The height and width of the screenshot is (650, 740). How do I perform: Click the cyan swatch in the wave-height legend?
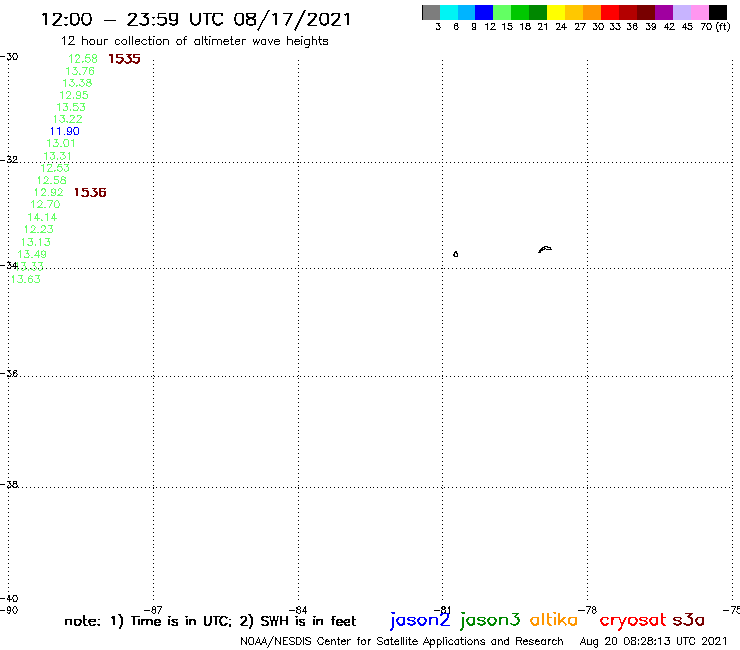(449, 12)
